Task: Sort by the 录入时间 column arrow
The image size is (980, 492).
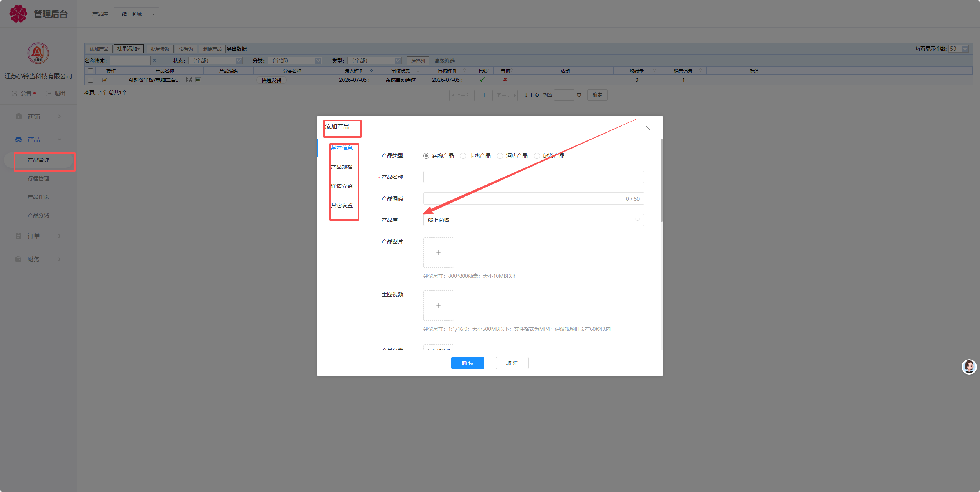Action: pyautogui.click(x=371, y=71)
